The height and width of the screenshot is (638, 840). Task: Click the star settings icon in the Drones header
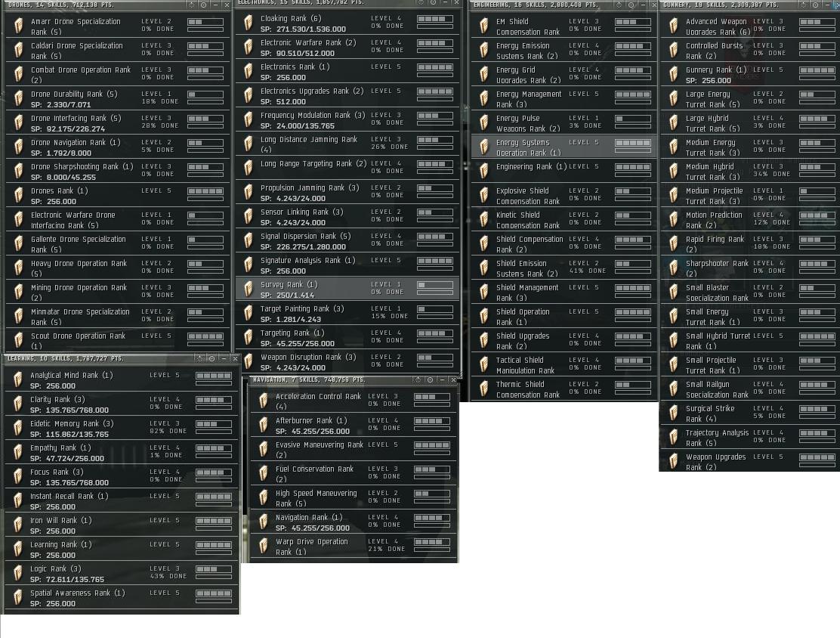click(x=193, y=5)
